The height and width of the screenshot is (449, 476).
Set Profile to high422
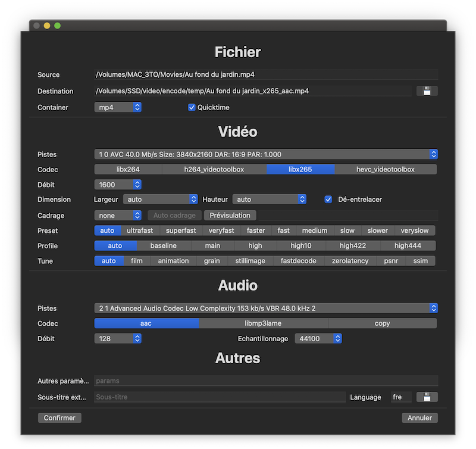click(x=353, y=246)
